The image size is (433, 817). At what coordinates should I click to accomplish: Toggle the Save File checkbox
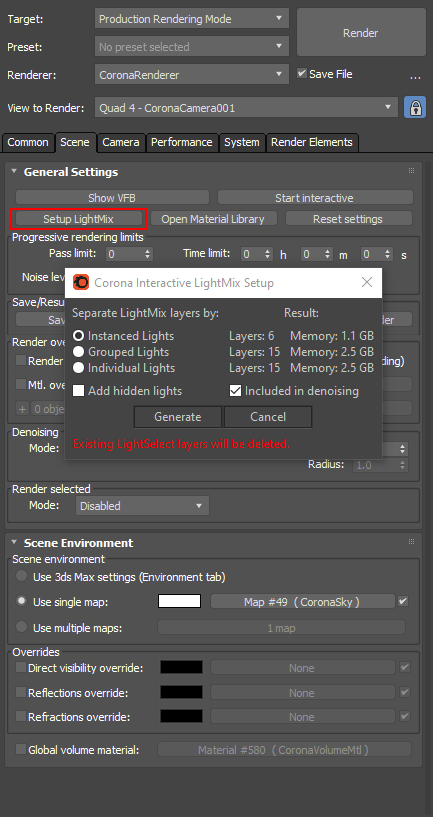(302, 73)
